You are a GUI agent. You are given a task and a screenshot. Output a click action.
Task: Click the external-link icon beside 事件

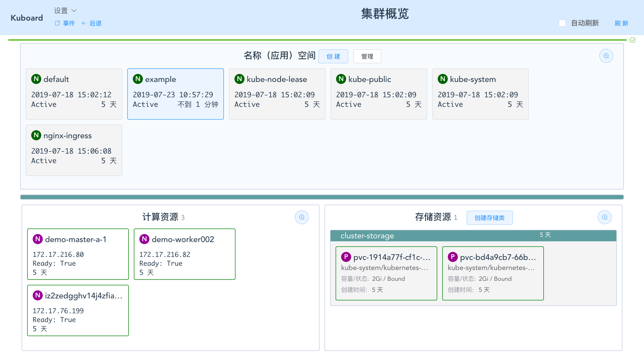pyautogui.click(x=57, y=23)
